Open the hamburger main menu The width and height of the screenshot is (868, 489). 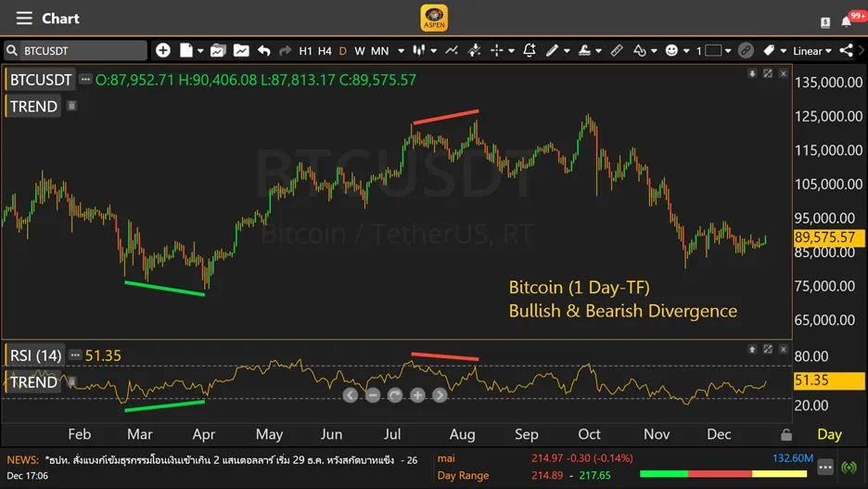point(24,19)
